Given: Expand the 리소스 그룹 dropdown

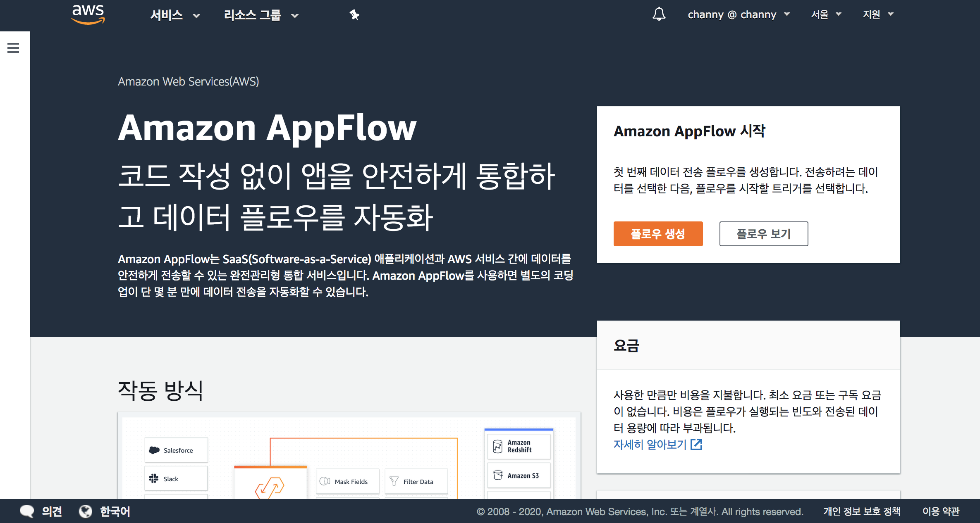Looking at the screenshot, I should (261, 15).
